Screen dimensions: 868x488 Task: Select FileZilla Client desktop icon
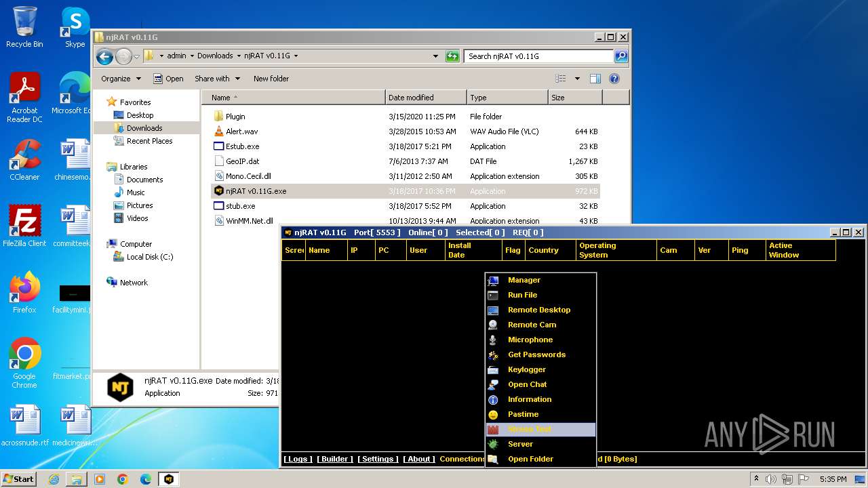click(x=24, y=226)
